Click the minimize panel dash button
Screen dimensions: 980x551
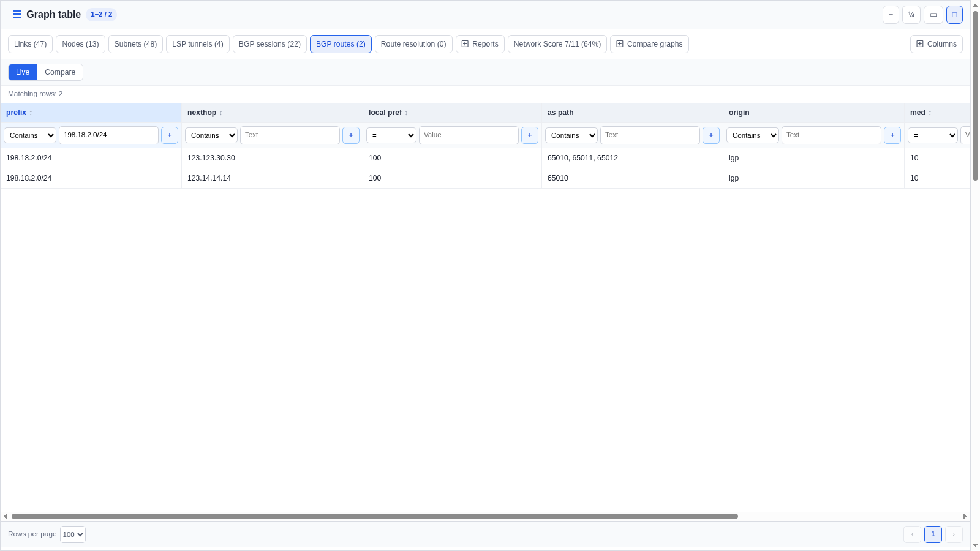pos(891,15)
